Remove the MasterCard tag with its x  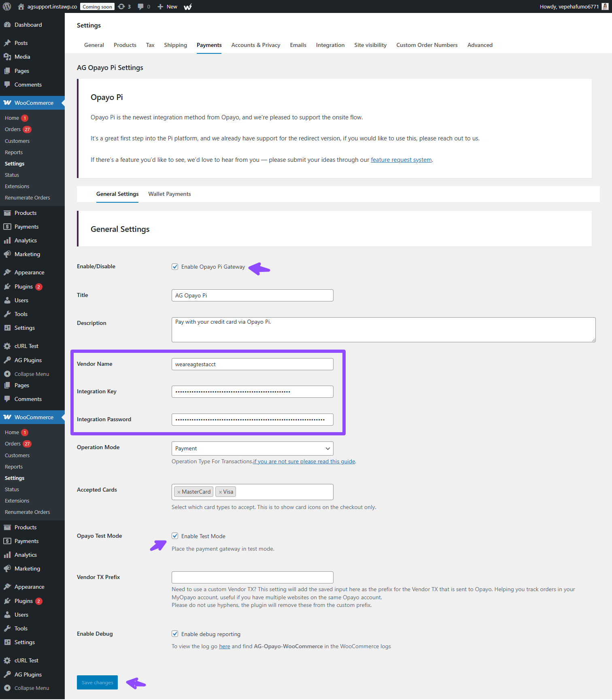[179, 492]
